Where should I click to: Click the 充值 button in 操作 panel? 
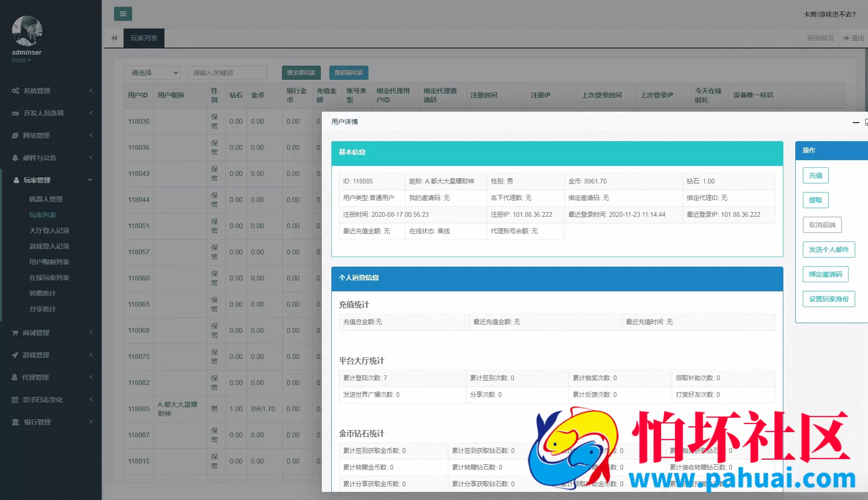click(816, 175)
